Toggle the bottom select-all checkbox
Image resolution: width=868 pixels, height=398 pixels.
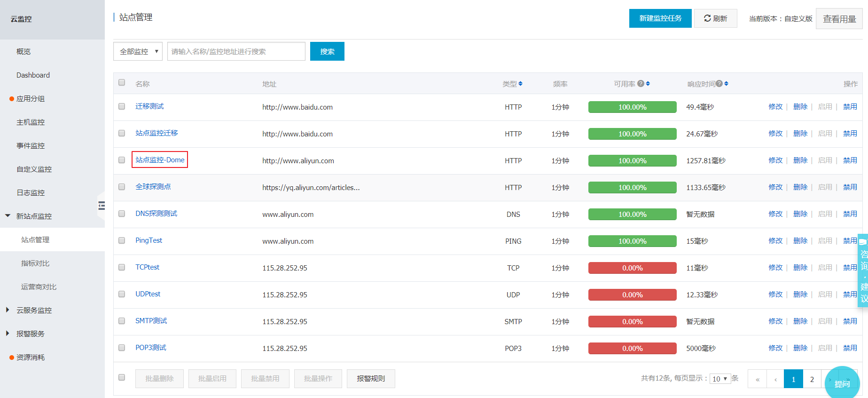click(122, 377)
